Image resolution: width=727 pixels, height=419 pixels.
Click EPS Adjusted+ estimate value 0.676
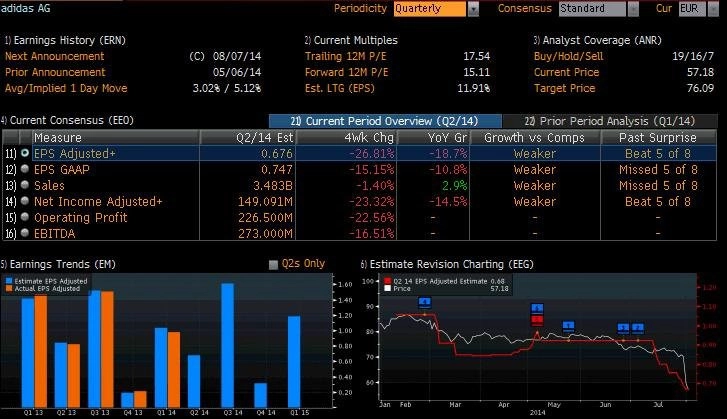[277, 153]
